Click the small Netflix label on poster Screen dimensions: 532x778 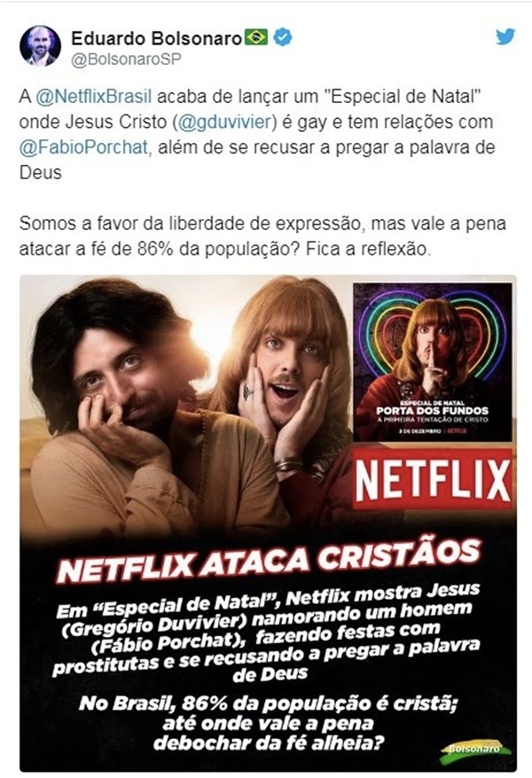click(458, 431)
